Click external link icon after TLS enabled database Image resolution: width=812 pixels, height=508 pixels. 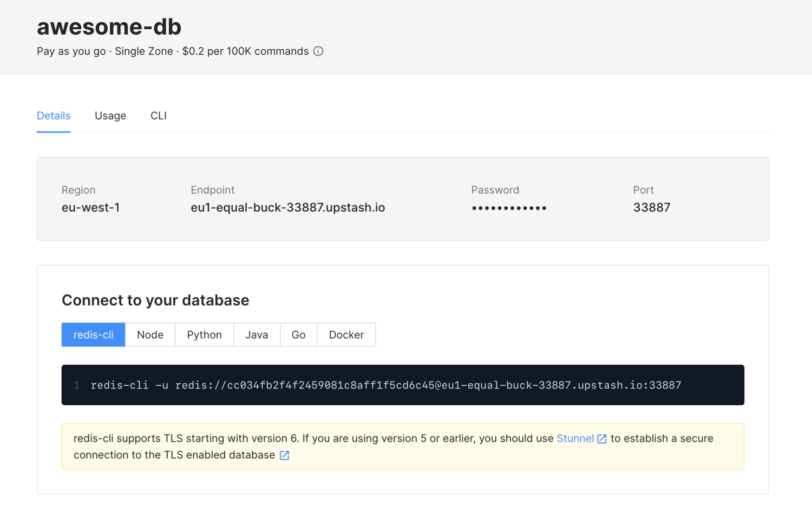pos(284,456)
